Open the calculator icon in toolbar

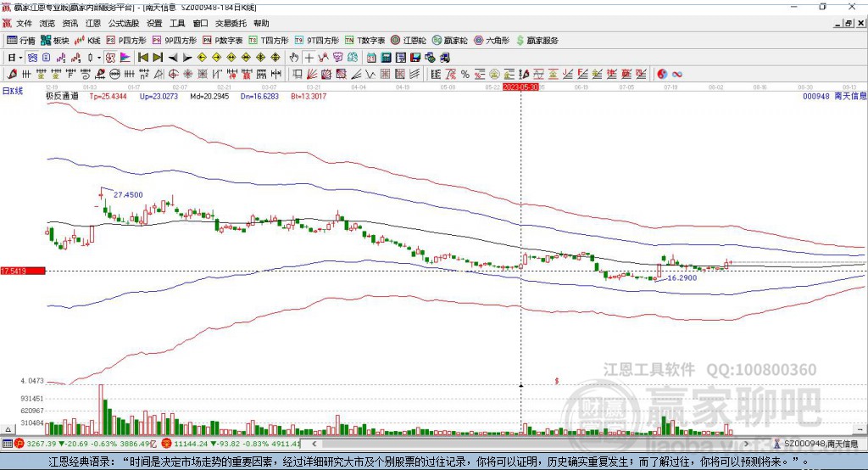tap(387, 58)
